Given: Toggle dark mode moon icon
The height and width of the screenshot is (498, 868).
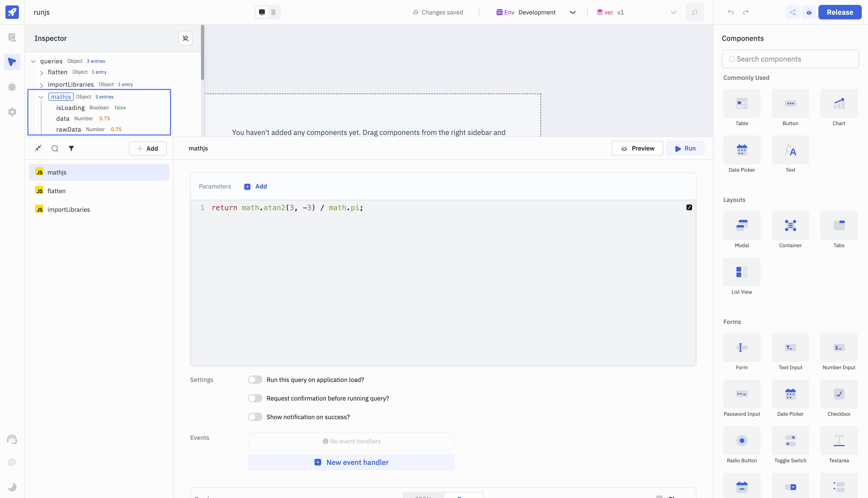Looking at the screenshot, I should (12, 487).
